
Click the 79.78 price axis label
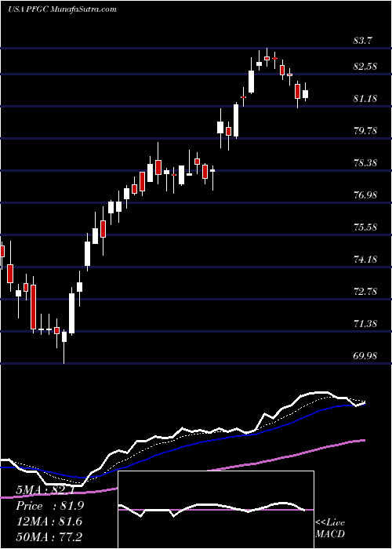click(x=365, y=131)
